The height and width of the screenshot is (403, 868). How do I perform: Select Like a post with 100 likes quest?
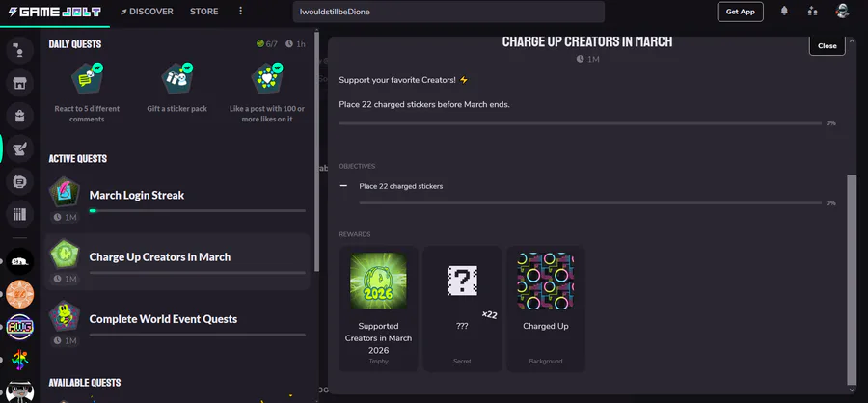tap(267, 93)
